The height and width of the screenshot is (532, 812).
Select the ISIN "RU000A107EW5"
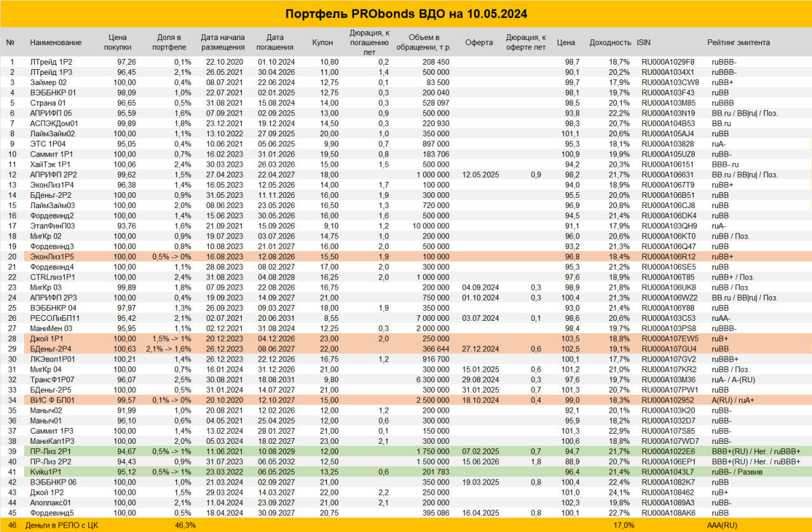click(x=669, y=338)
